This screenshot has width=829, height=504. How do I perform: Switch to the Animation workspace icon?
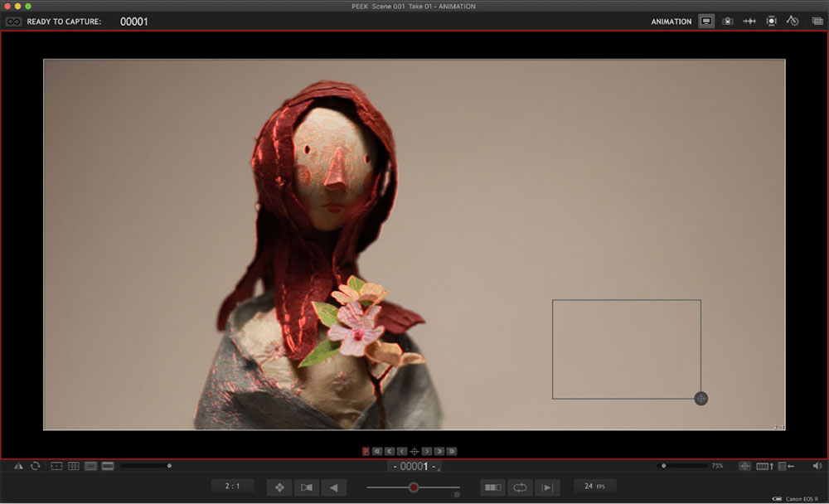706,22
